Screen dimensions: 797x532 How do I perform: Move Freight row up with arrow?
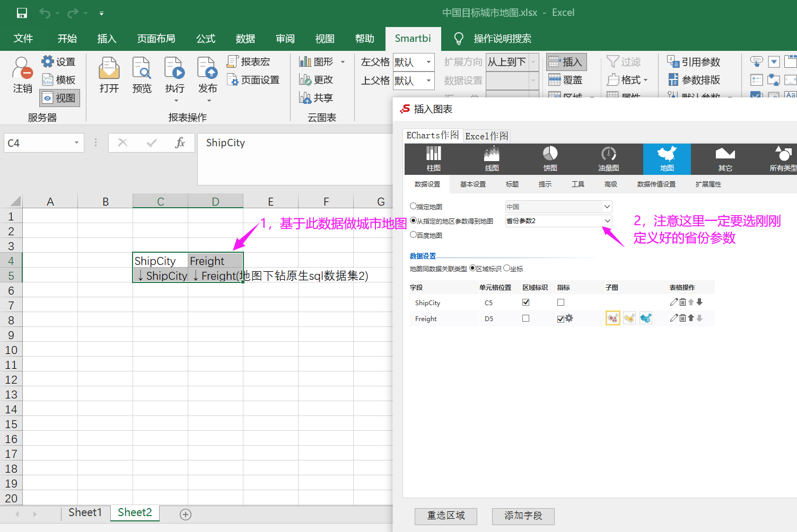coord(691,318)
